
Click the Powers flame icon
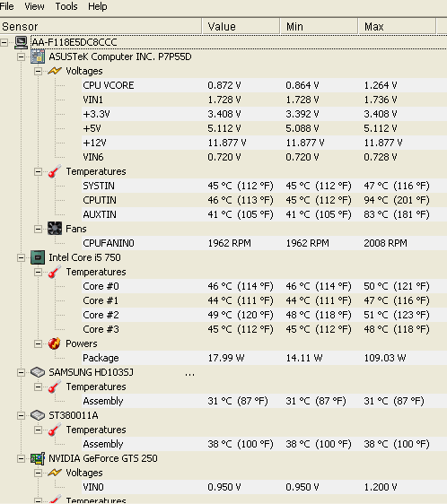tap(55, 343)
